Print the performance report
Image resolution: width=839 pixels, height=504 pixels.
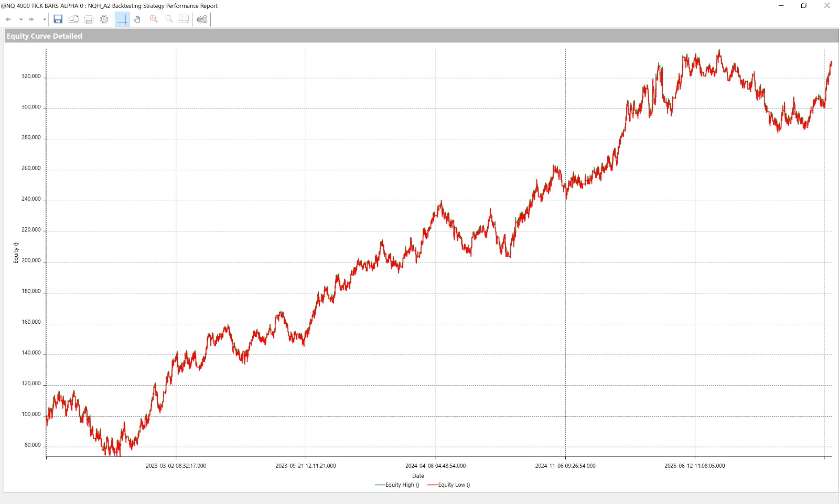tap(89, 19)
